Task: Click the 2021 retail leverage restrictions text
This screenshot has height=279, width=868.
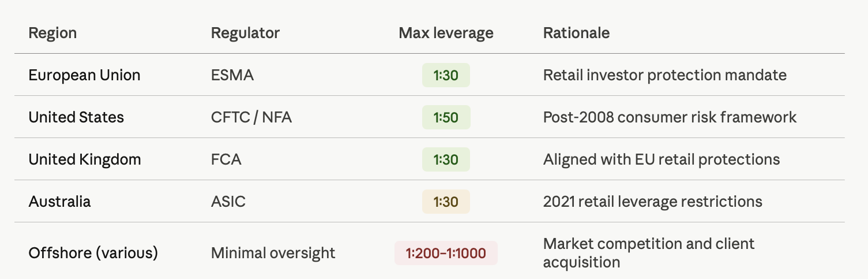Action: tap(653, 202)
